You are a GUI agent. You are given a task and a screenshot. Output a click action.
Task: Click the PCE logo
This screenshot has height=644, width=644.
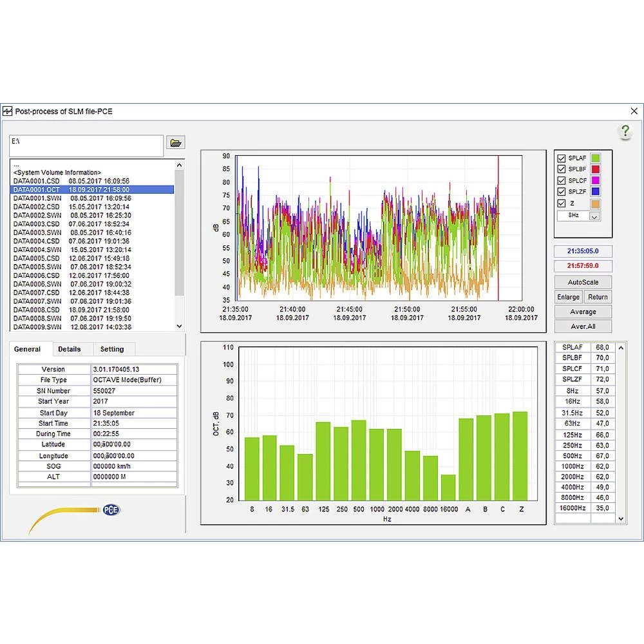111,510
